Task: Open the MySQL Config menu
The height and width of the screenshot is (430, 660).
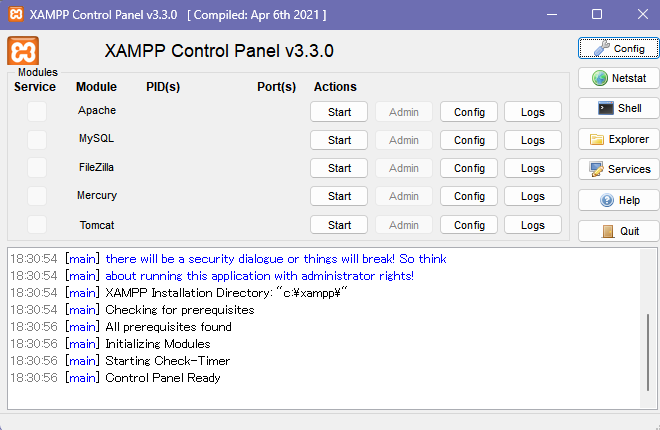Action: pyautogui.click(x=469, y=140)
